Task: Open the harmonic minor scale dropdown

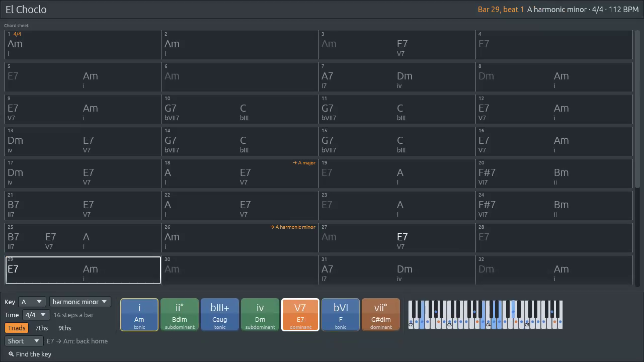Action: click(x=80, y=302)
